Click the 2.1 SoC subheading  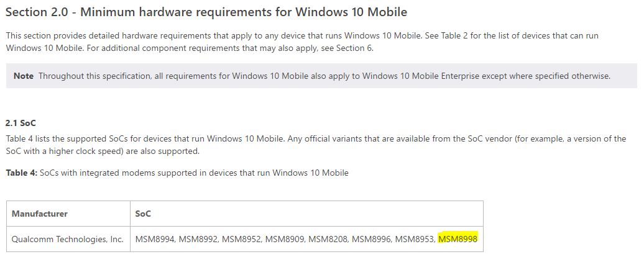tap(18, 123)
